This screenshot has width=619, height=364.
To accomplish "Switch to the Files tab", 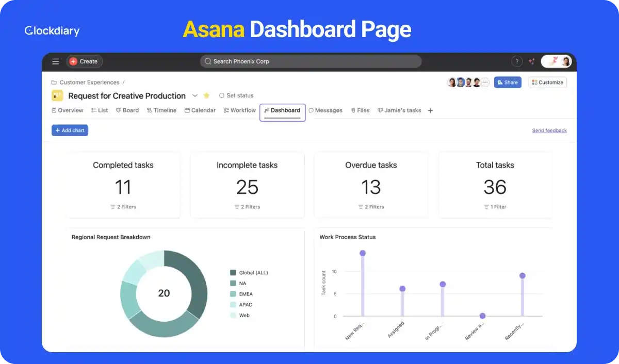I will coord(360,110).
